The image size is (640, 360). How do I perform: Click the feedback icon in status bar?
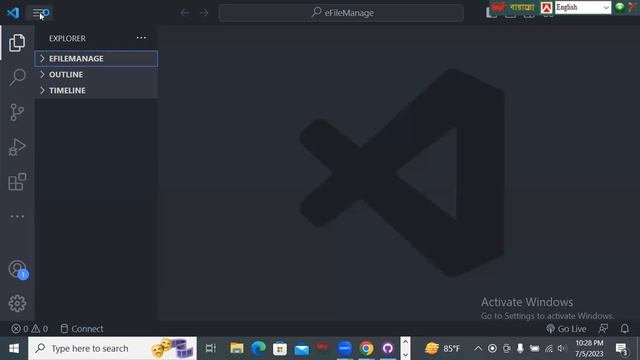(603, 329)
